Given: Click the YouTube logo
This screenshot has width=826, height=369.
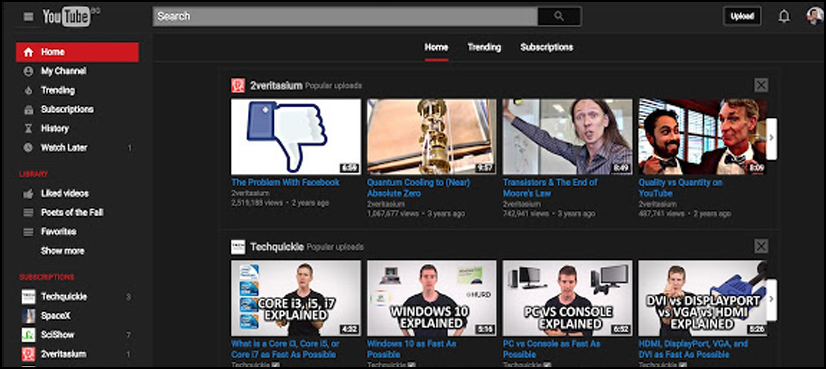Looking at the screenshot, I should click(x=67, y=17).
